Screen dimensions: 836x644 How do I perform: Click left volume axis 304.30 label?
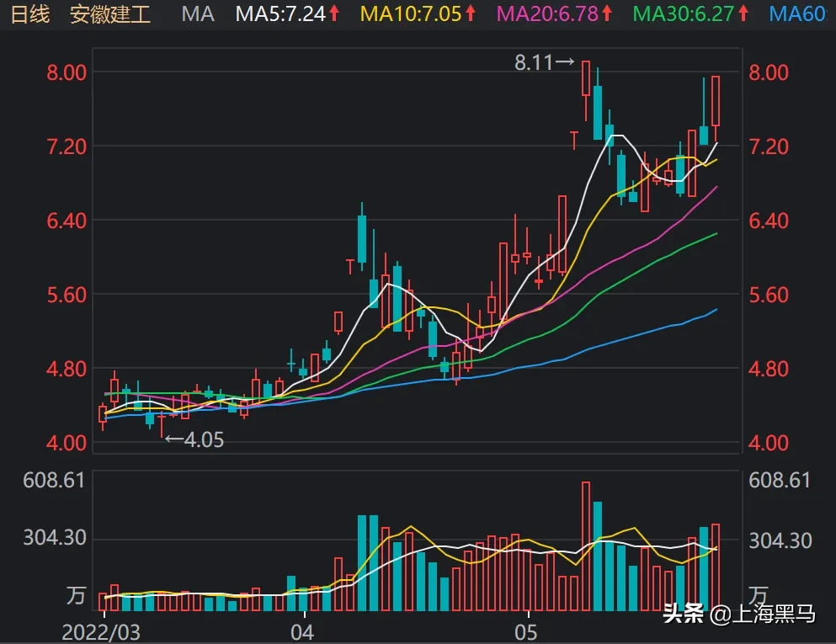coord(55,537)
